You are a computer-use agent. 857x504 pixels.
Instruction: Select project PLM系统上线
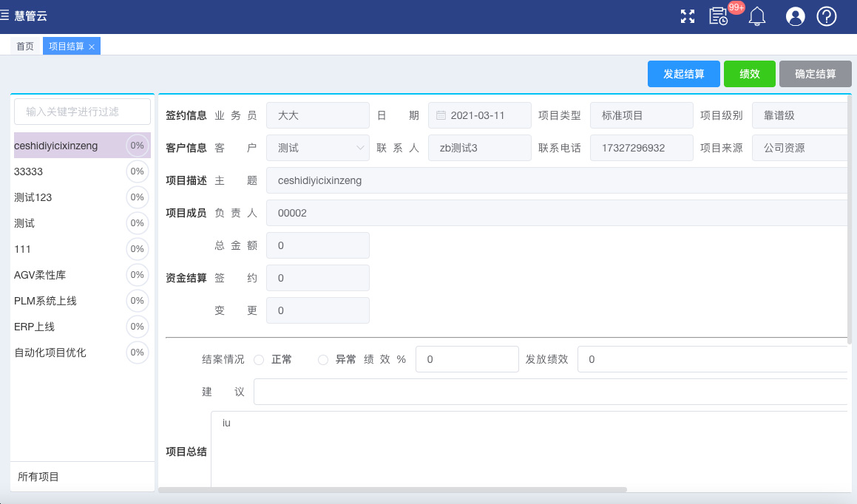click(x=82, y=301)
